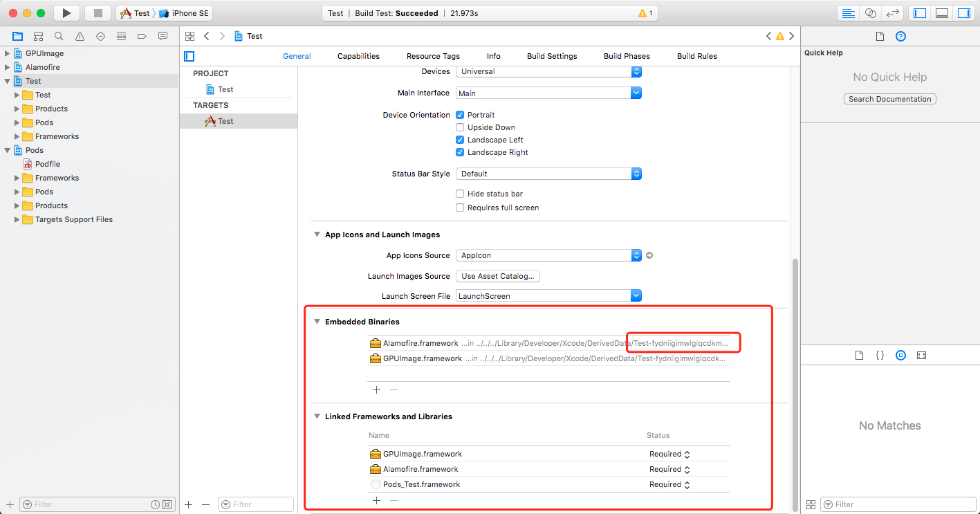Open the Breakpoint navigator
Image resolution: width=980 pixels, height=514 pixels.
[x=142, y=36]
